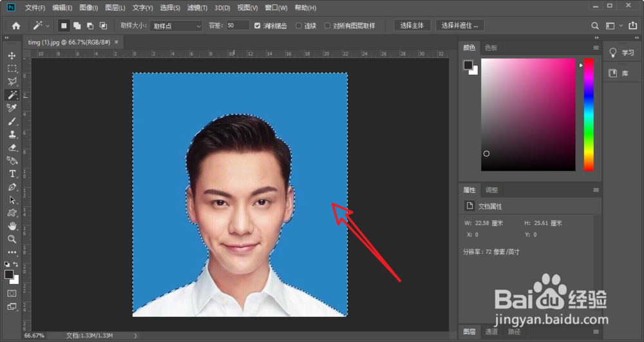Open the Color panel flyout menu

click(x=596, y=48)
